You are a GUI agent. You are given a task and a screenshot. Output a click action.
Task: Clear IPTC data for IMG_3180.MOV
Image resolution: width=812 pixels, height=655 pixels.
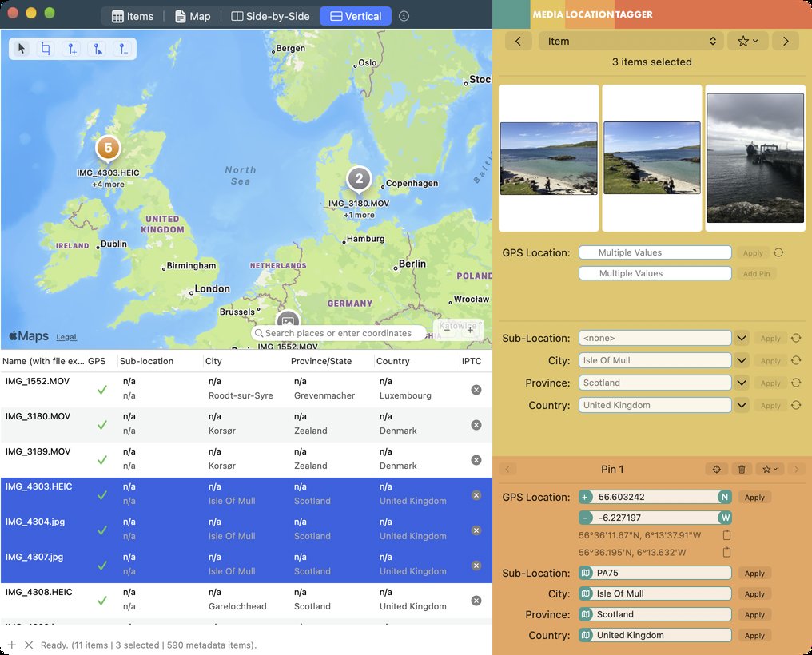pos(476,425)
